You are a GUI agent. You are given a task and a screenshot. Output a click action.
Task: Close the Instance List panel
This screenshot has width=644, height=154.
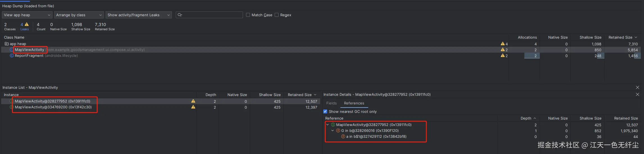637,87
